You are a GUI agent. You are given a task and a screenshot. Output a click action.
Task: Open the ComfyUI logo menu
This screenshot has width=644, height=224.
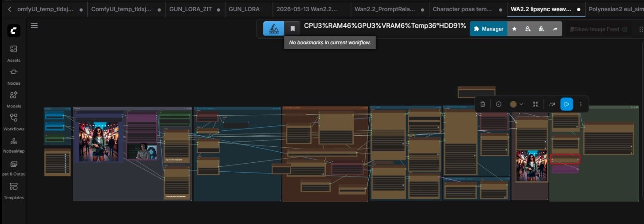click(x=13, y=31)
